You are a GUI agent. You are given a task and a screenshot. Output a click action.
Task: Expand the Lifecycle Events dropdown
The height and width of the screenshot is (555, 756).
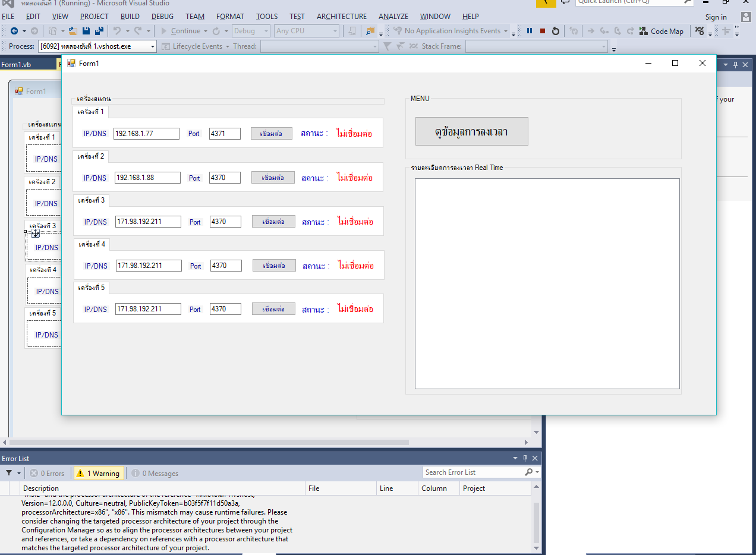coord(227,46)
